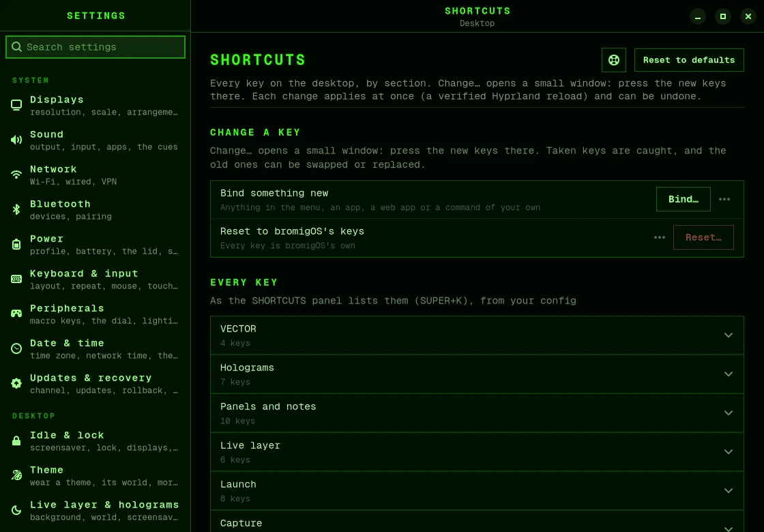764x532 pixels.
Task: Click the Peripherals gamepad icon
Action: point(16,314)
